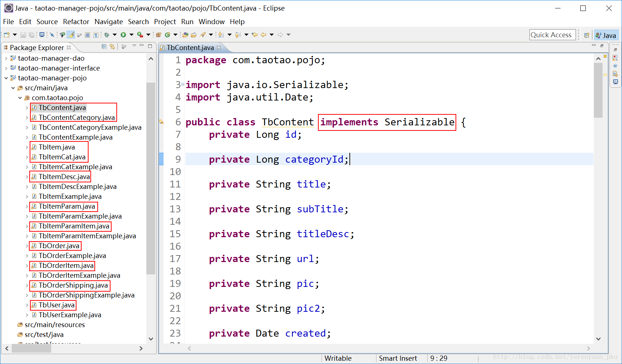Open a terminal via monitor toolbar icon
This screenshot has height=364, width=622.
click(x=42, y=35)
